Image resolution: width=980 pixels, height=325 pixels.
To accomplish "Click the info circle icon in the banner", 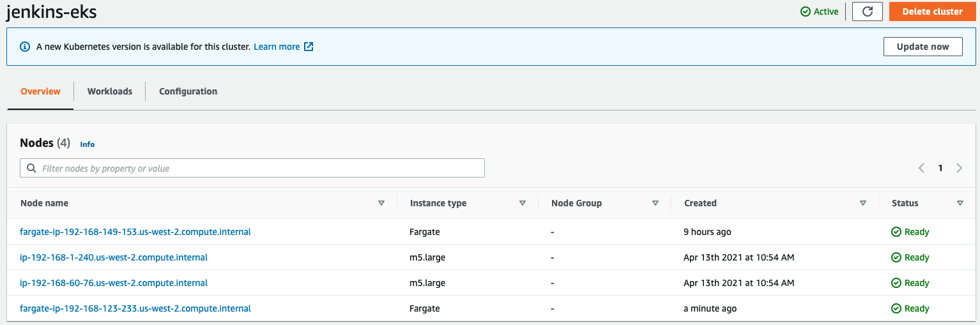I will (x=25, y=47).
